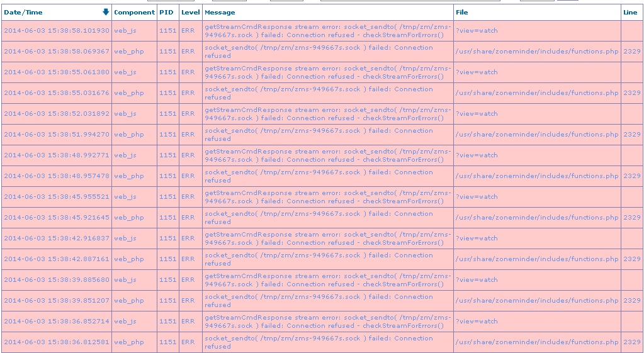
Task: Click PID 1151 in the 15:38:48.957478 row
Action: click(x=167, y=176)
